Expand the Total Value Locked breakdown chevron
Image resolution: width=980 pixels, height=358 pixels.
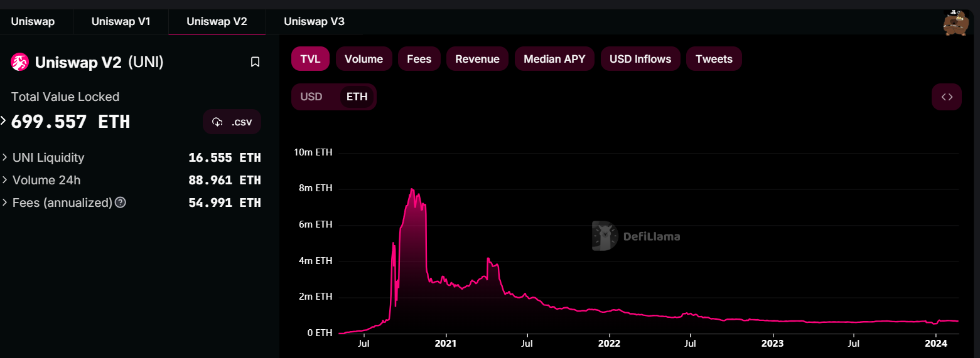(x=3, y=121)
